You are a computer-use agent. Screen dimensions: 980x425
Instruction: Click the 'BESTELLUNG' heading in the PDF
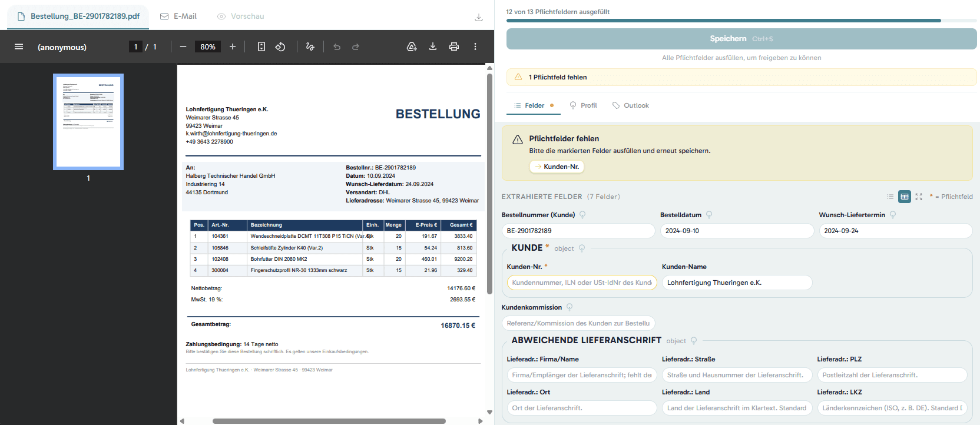click(438, 114)
